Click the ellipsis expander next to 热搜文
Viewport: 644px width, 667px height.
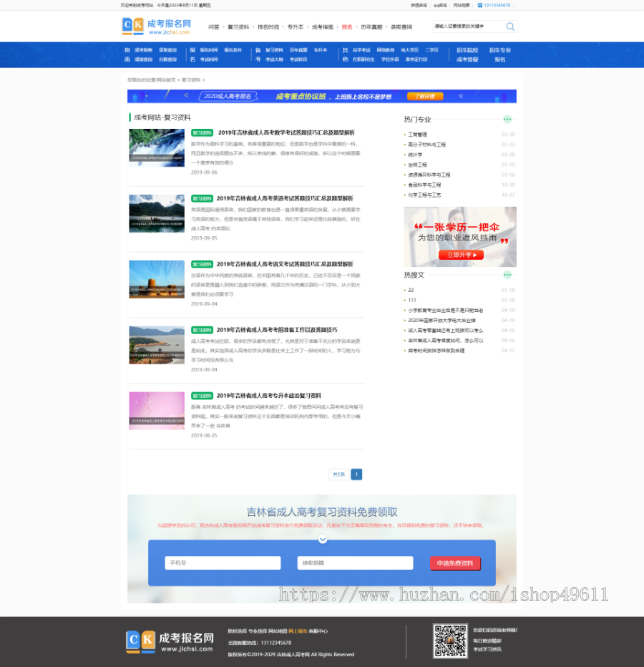(508, 274)
